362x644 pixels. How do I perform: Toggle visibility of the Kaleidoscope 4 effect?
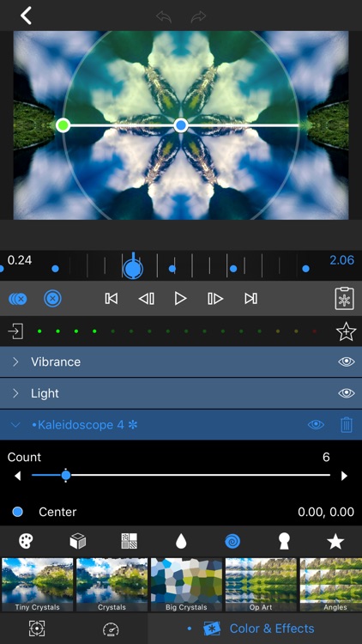(316, 425)
